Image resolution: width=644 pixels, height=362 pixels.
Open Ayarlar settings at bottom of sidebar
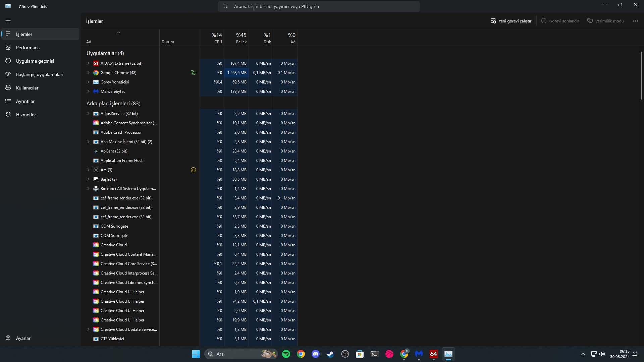23,338
